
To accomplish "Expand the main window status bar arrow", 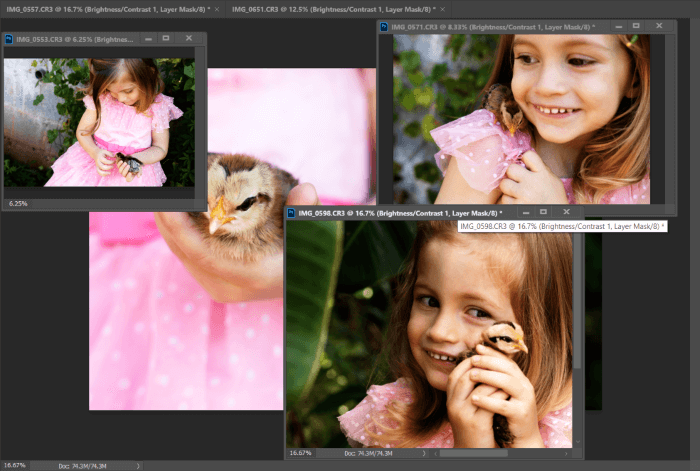I will pos(136,465).
